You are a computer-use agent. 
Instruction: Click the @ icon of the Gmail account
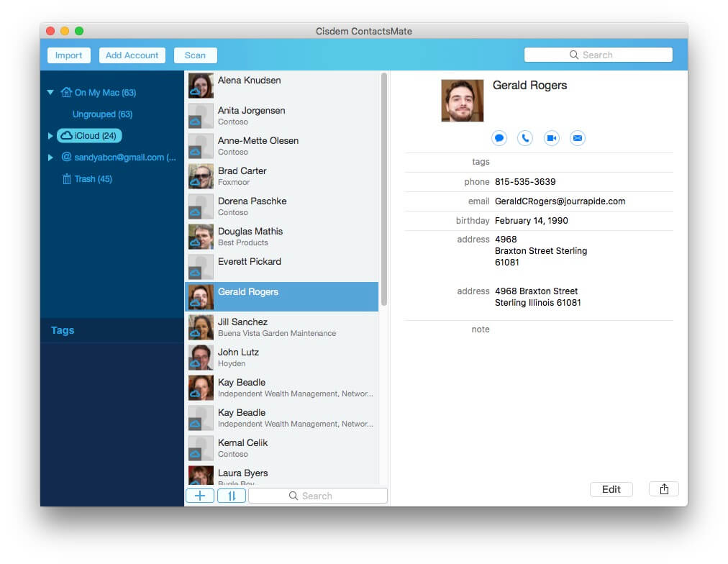click(66, 157)
